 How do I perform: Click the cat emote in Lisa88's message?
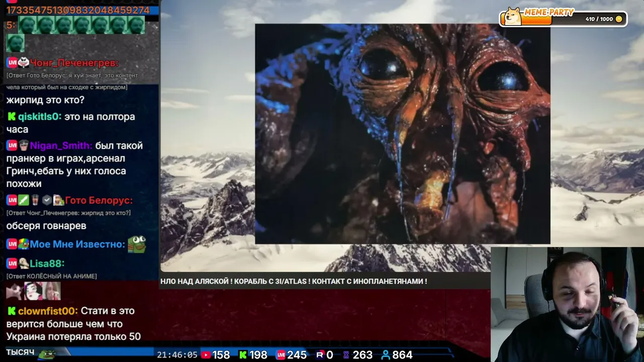coord(15,291)
